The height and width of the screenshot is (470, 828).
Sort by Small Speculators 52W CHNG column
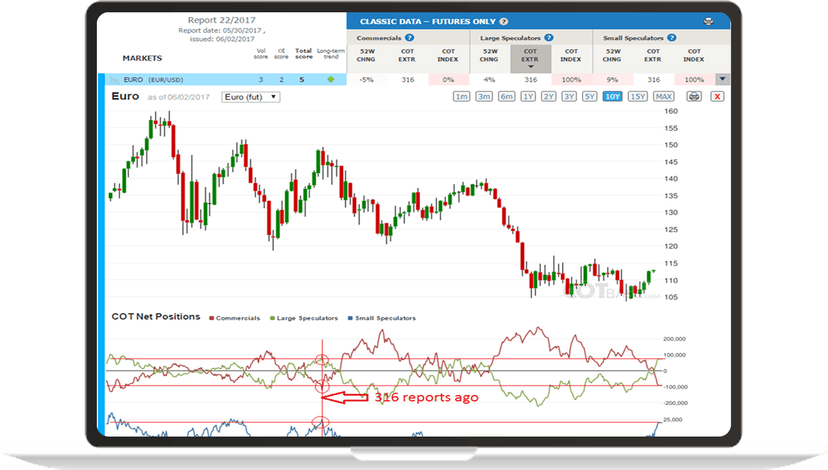[613, 55]
